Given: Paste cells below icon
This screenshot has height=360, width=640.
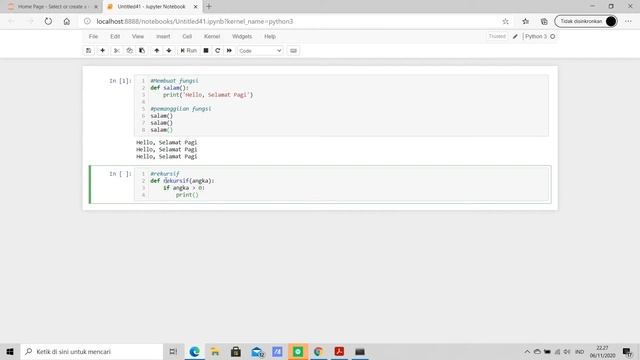Looking at the screenshot, I should (142, 51).
